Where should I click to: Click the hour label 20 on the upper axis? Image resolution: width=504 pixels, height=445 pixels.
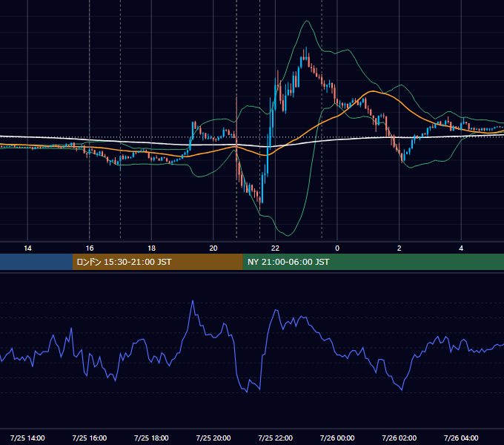point(213,248)
